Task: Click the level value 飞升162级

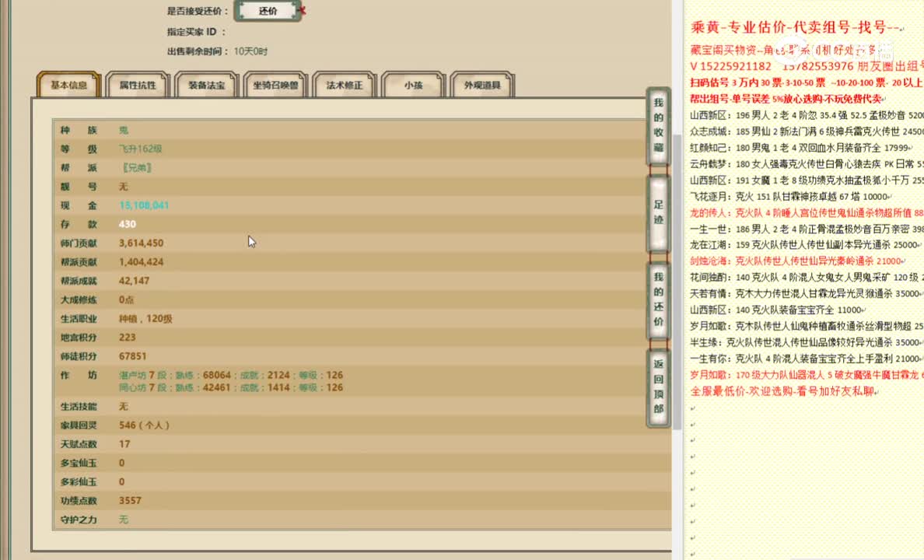Action: [140, 149]
